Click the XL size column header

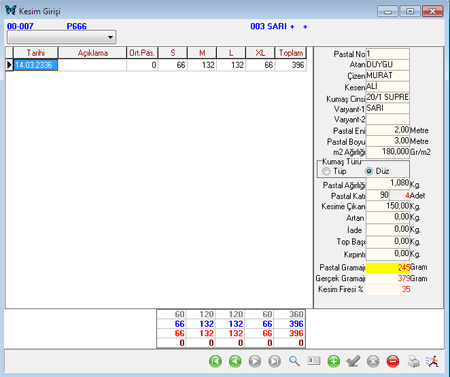click(260, 53)
